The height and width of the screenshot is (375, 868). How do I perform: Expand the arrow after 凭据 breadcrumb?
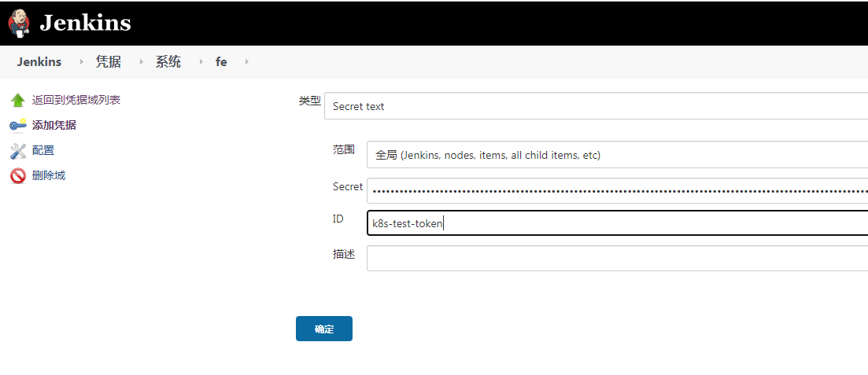[142, 62]
